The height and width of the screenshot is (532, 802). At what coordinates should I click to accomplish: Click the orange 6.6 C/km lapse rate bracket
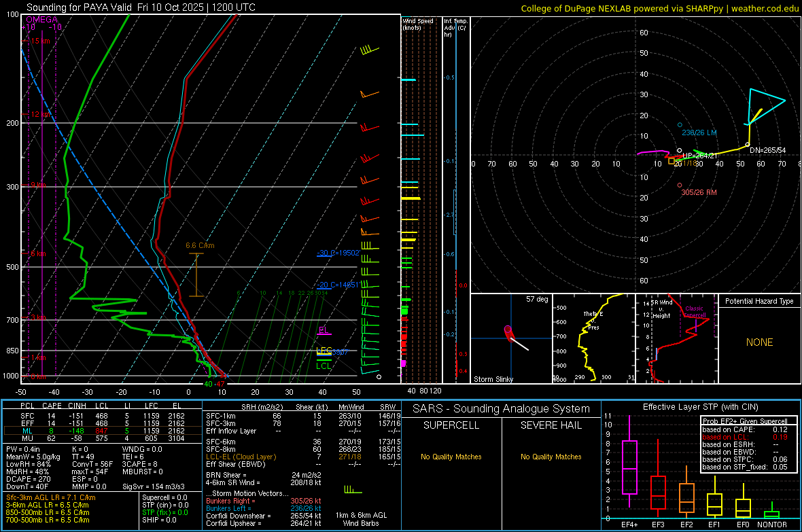pyautogui.click(x=196, y=274)
